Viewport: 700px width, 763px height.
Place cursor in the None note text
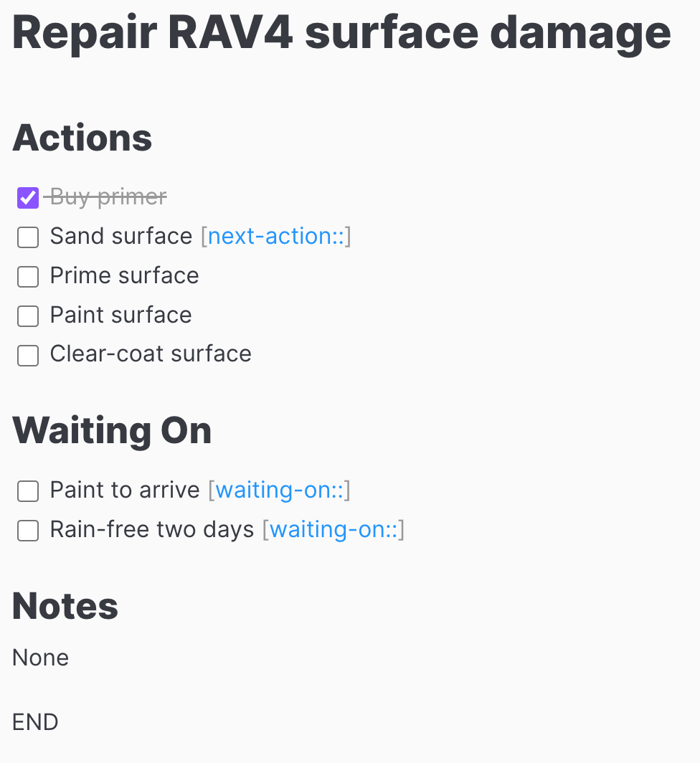(40, 658)
